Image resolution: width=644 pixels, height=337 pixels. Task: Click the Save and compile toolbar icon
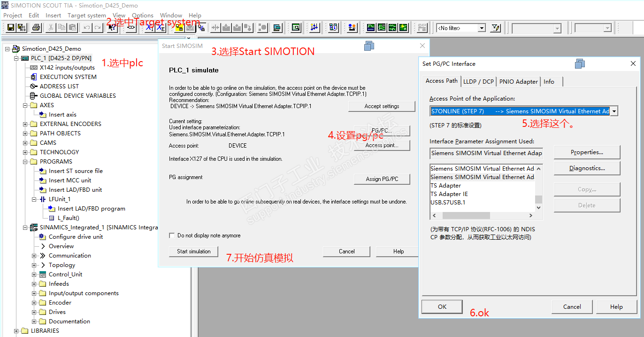[22, 28]
